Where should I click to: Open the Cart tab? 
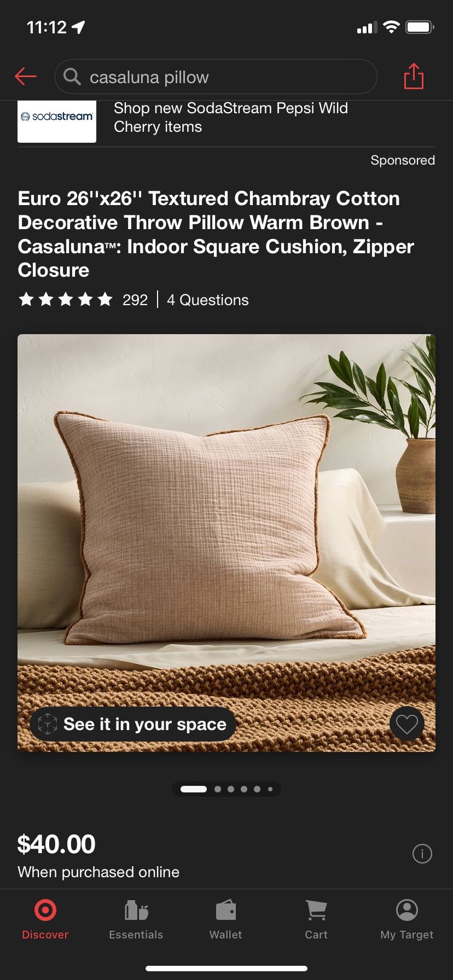click(316, 920)
